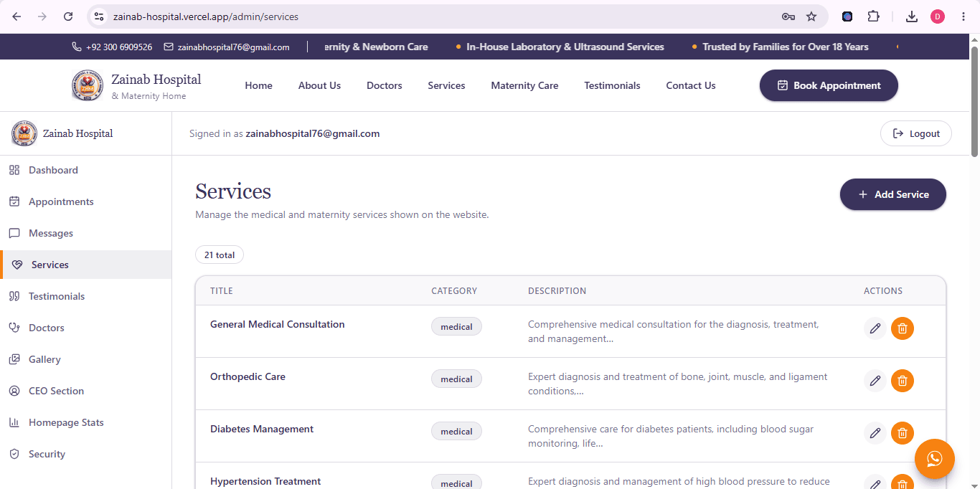
Task: Open Testimonials in top navigation
Action: (x=612, y=85)
